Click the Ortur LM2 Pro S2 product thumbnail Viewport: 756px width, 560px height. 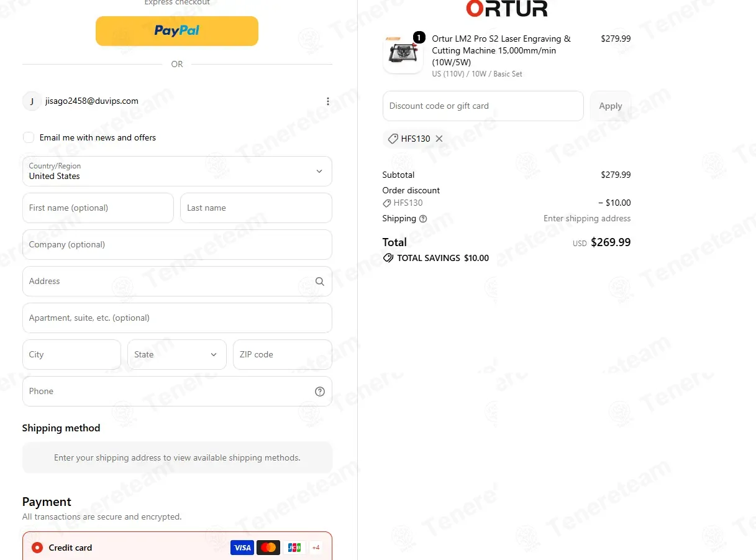click(x=403, y=53)
